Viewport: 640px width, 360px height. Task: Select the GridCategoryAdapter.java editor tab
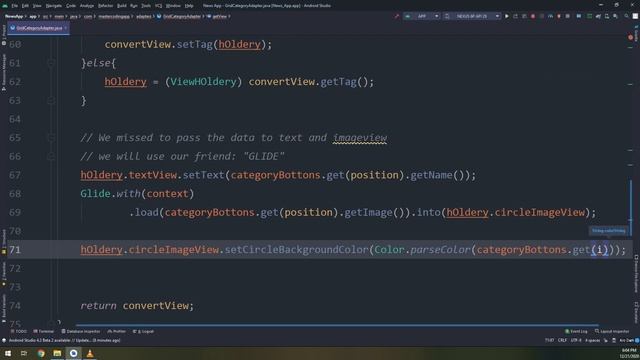click(x=39, y=28)
